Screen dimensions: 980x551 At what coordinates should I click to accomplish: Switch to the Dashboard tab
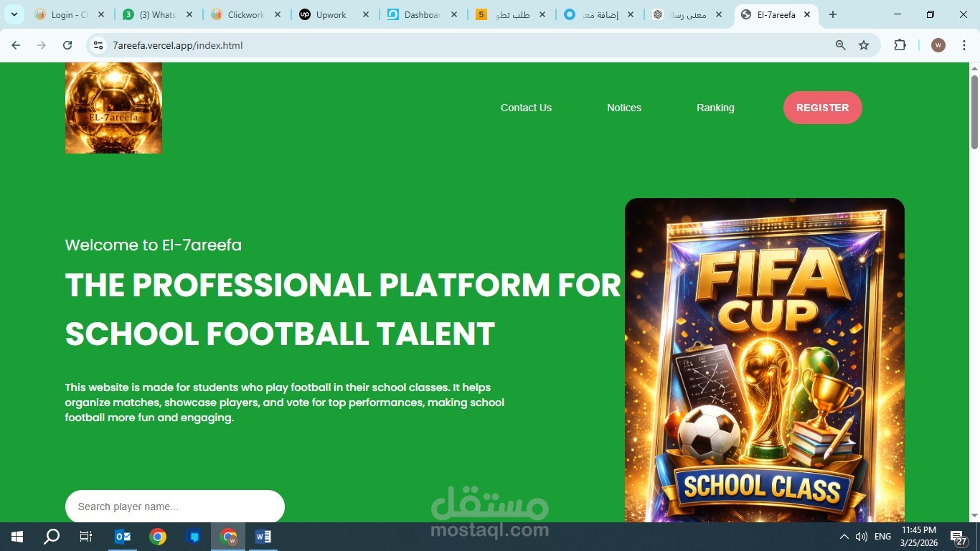[423, 14]
